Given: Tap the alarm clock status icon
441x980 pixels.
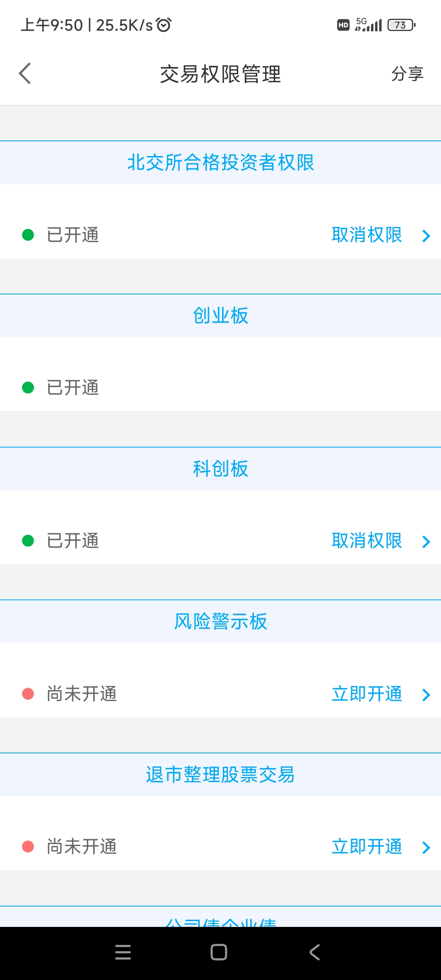Looking at the screenshot, I should [x=164, y=25].
